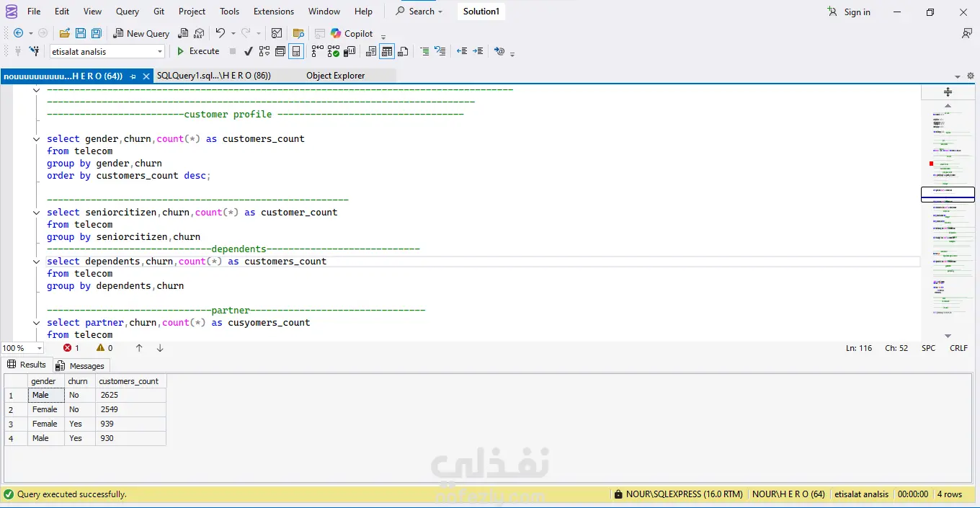
Task: Open the Undo history dropdown arrow
Action: tap(233, 34)
